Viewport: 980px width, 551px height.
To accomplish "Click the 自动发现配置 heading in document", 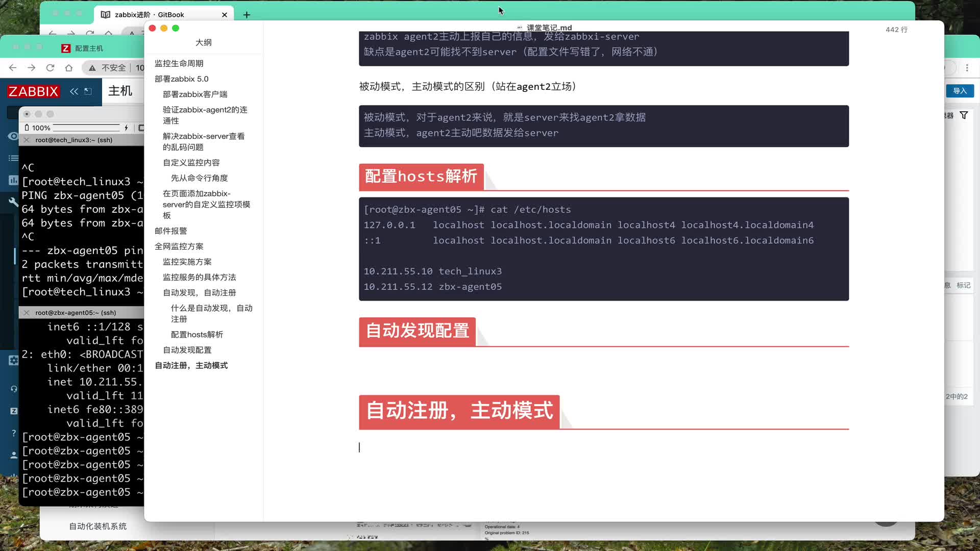I will point(418,331).
